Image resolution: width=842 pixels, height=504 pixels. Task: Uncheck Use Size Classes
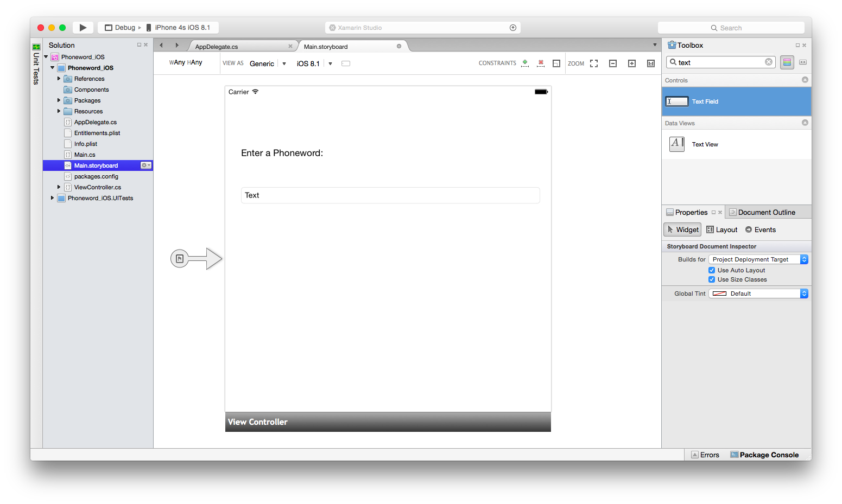click(712, 280)
